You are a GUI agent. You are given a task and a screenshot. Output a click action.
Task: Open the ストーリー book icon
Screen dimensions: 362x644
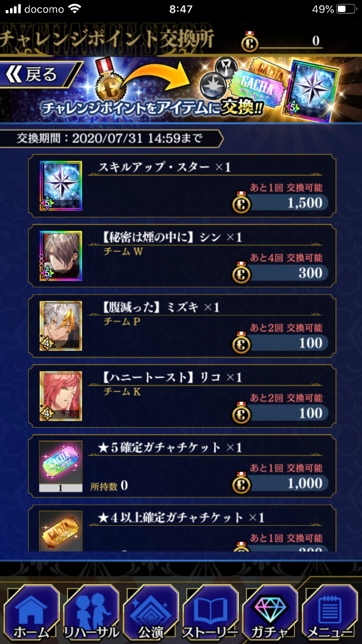210,614
